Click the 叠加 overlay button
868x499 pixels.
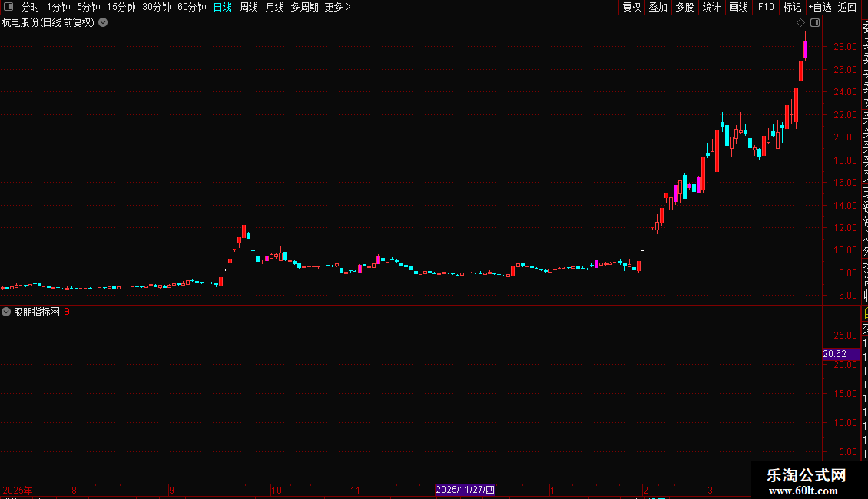658,7
